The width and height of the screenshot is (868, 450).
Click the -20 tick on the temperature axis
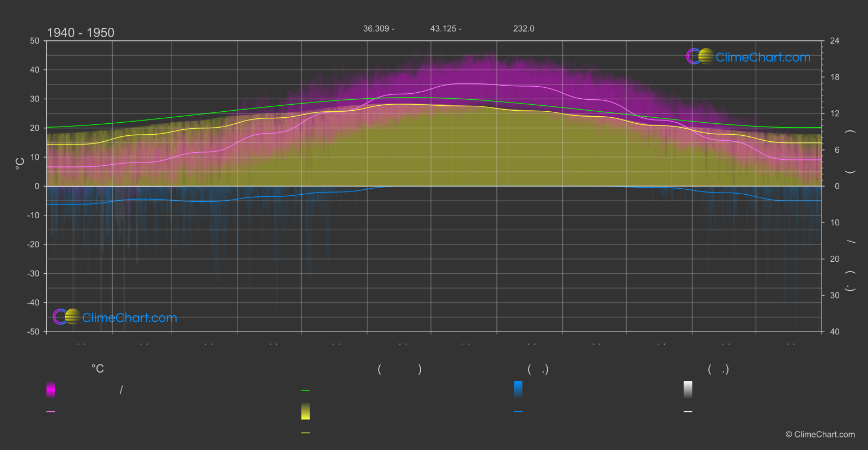(34, 244)
